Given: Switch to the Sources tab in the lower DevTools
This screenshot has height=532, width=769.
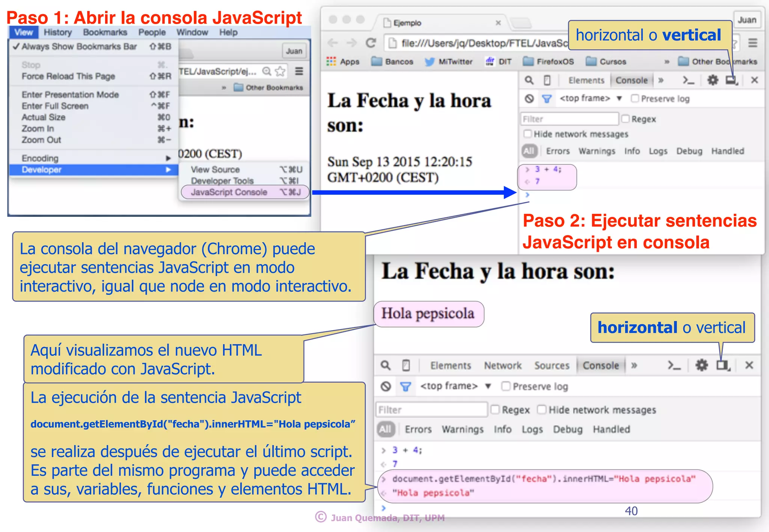Looking at the screenshot, I should pos(552,365).
